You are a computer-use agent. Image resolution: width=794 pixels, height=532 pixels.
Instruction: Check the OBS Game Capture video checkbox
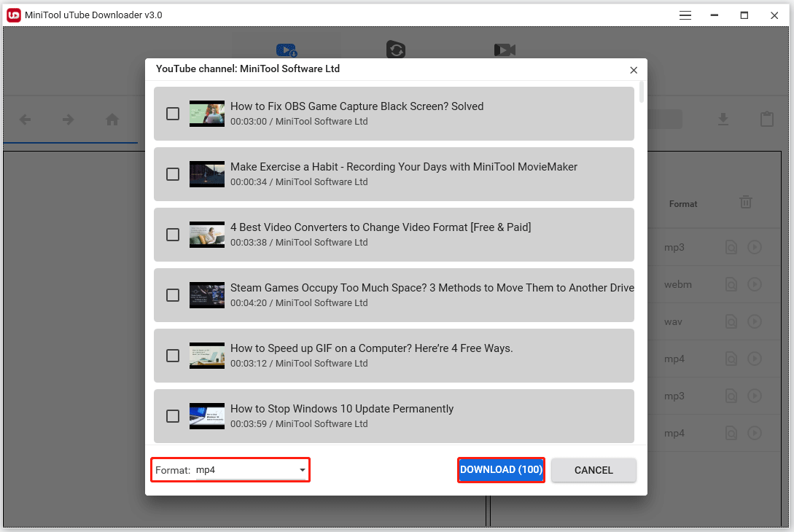pyautogui.click(x=173, y=114)
